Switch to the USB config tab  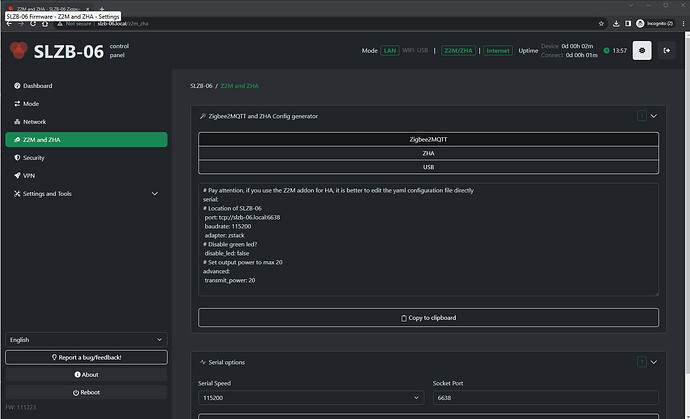[428, 167]
